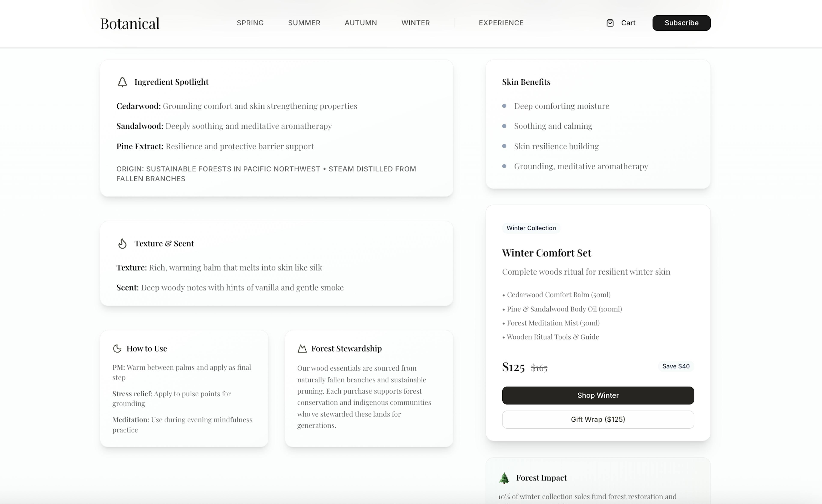Click the Complete woods ritual description
The width and height of the screenshot is (822, 504).
(x=586, y=272)
